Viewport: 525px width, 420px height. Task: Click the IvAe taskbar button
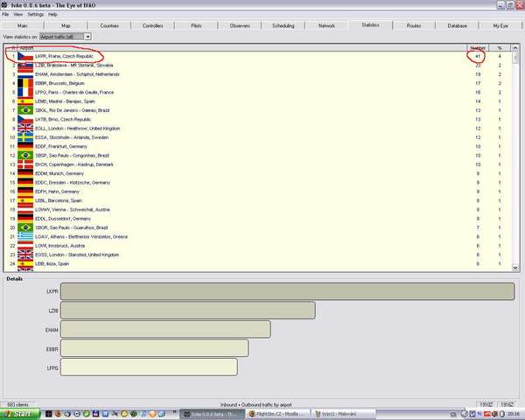(214, 414)
